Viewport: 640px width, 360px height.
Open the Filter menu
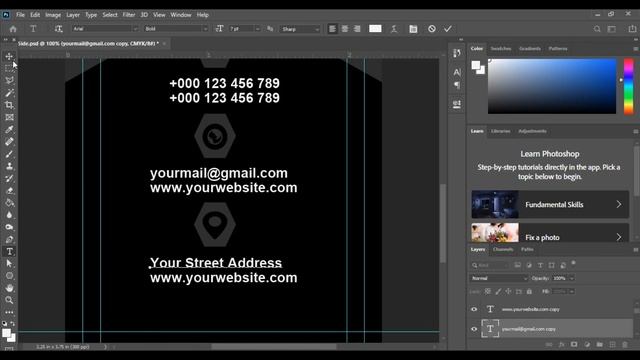129,15
